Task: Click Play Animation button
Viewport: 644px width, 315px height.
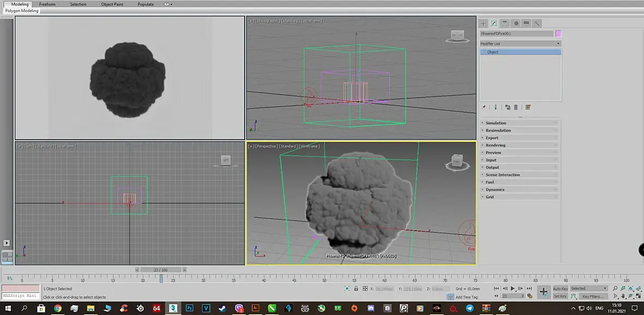Action: pyautogui.click(x=512, y=288)
